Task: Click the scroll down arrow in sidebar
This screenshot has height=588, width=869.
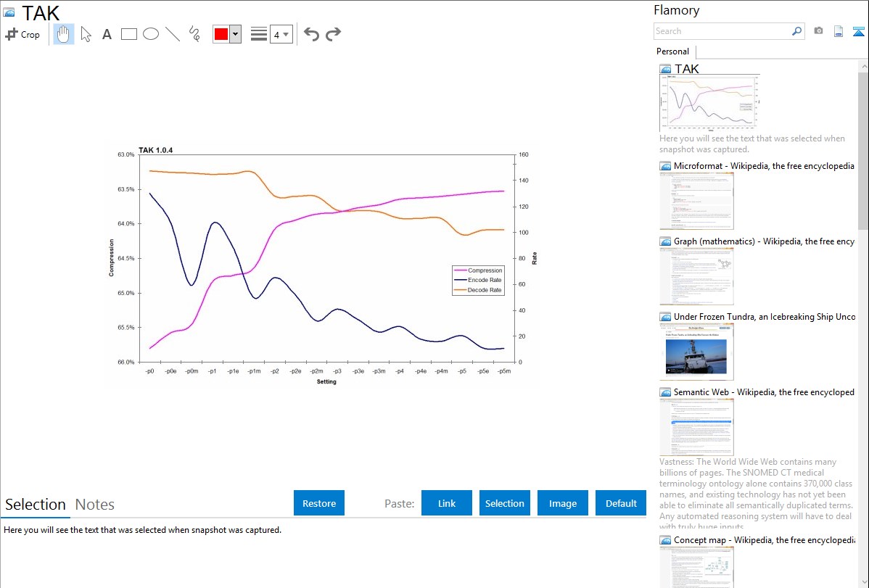Action: [x=864, y=582]
